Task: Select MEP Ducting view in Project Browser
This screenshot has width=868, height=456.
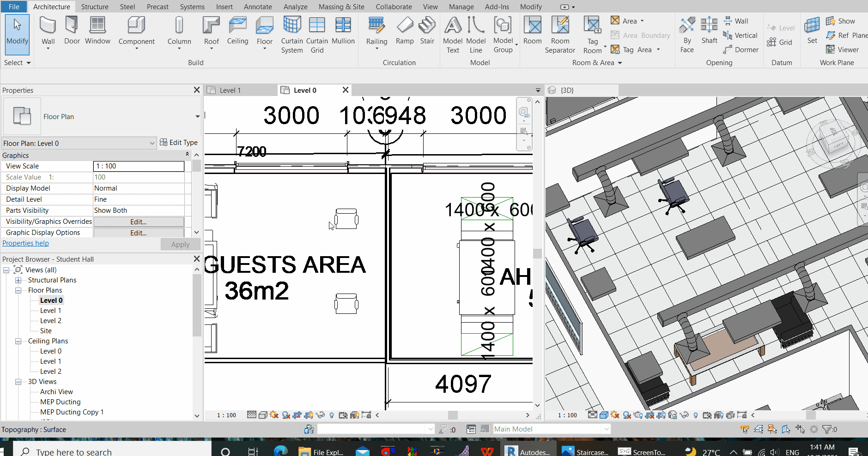Action: click(60, 402)
